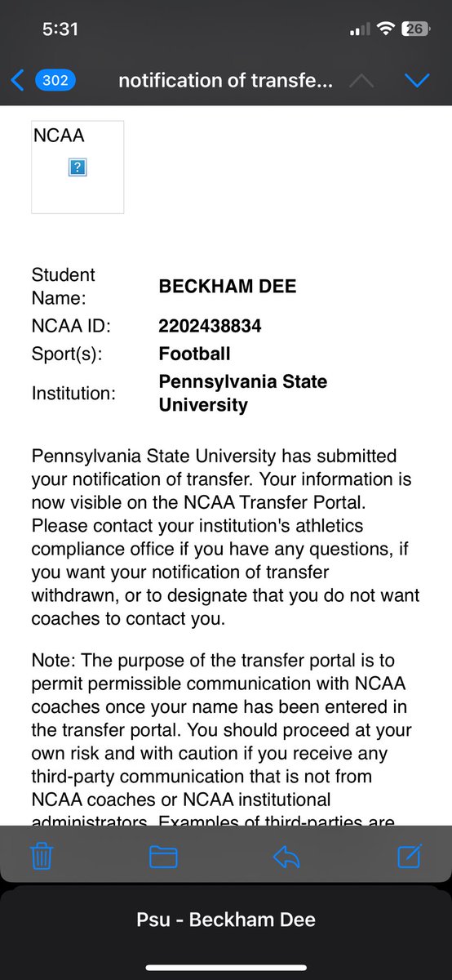
Task: Tap the blue question mark image placeholder
Action: click(78, 167)
